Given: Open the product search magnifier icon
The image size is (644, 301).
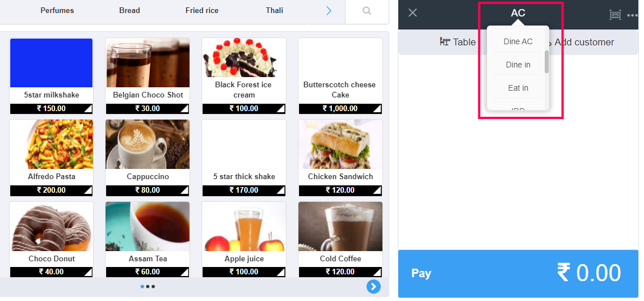Looking at the screenshot, I should click(367, 11).
